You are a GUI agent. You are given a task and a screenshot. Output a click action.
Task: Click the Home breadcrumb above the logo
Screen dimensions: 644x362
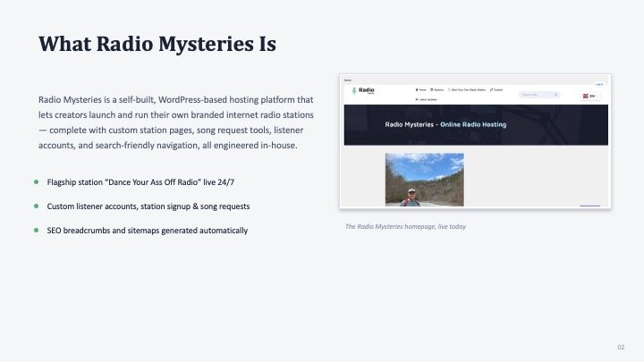347,80
